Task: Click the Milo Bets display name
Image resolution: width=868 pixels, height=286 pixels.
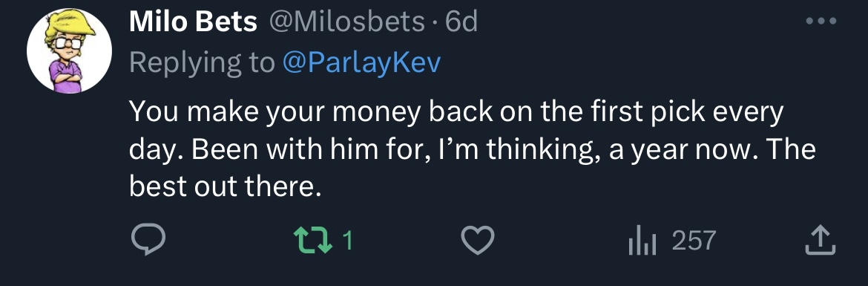Action: pos(193,22)
